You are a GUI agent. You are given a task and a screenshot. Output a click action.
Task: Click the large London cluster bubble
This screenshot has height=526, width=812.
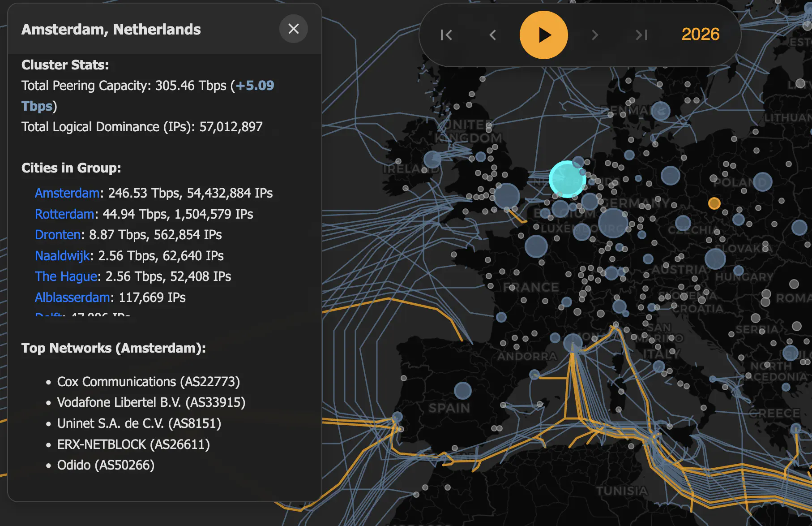[507, 196]
